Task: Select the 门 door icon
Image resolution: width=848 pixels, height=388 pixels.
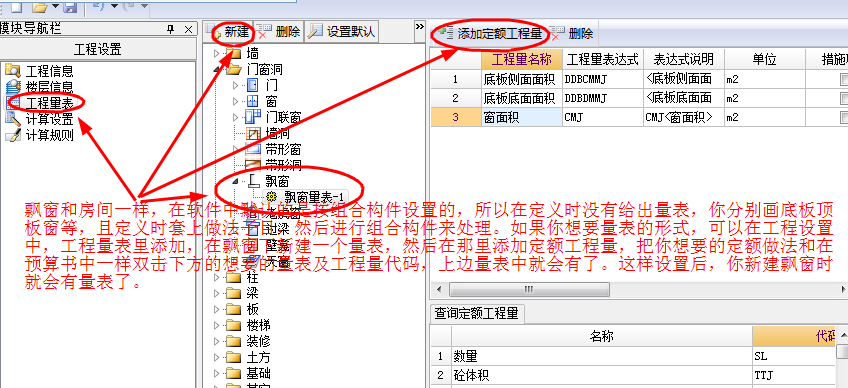Action: pos(252,86)
